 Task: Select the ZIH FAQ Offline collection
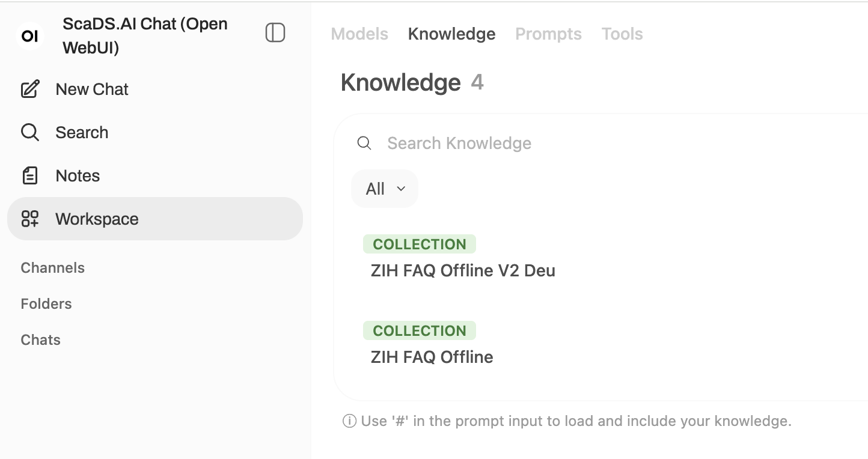pyautogui.click(x=431, y=357)
